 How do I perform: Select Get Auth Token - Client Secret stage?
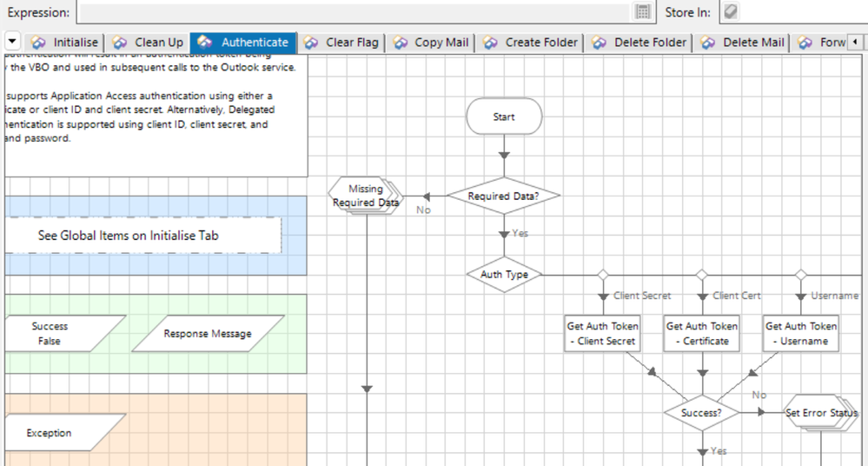pos(603,334)
